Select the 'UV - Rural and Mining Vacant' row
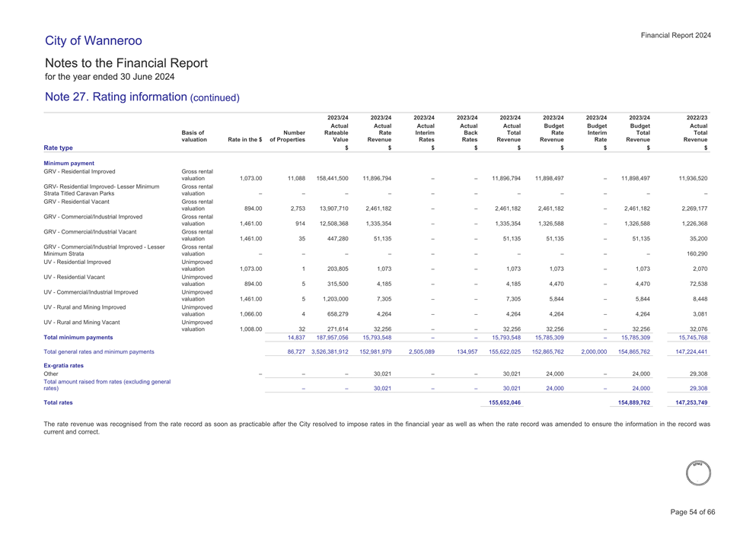This screenshot has height=534, width=756. click(82, 322)
